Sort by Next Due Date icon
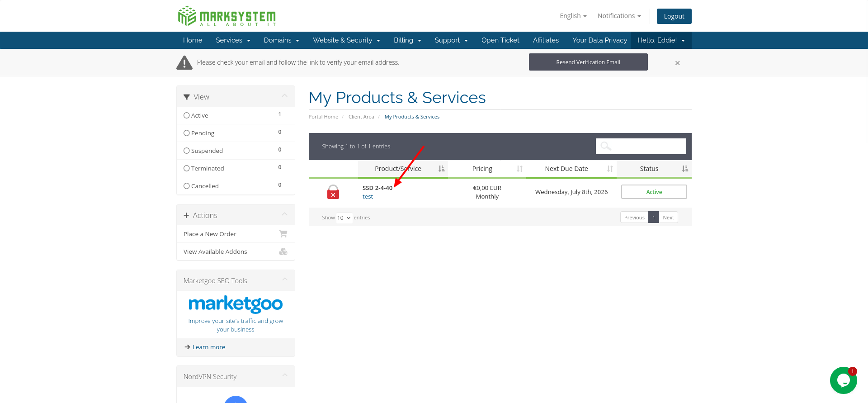 pyautogui.click(x=610, y=169)
